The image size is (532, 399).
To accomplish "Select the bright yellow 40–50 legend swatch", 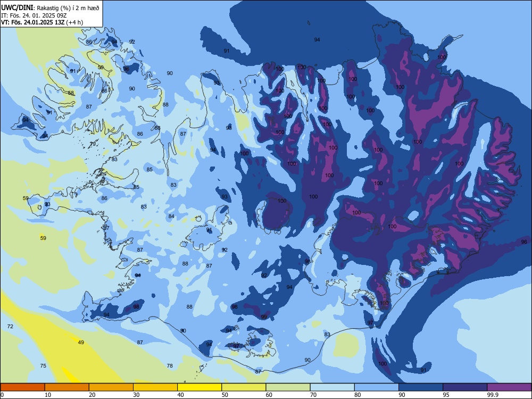I will 199,387.
